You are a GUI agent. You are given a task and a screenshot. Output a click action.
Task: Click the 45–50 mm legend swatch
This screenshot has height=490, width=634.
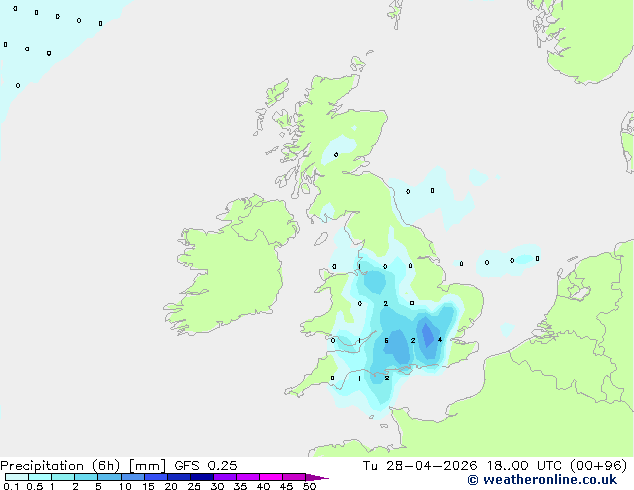294,477
